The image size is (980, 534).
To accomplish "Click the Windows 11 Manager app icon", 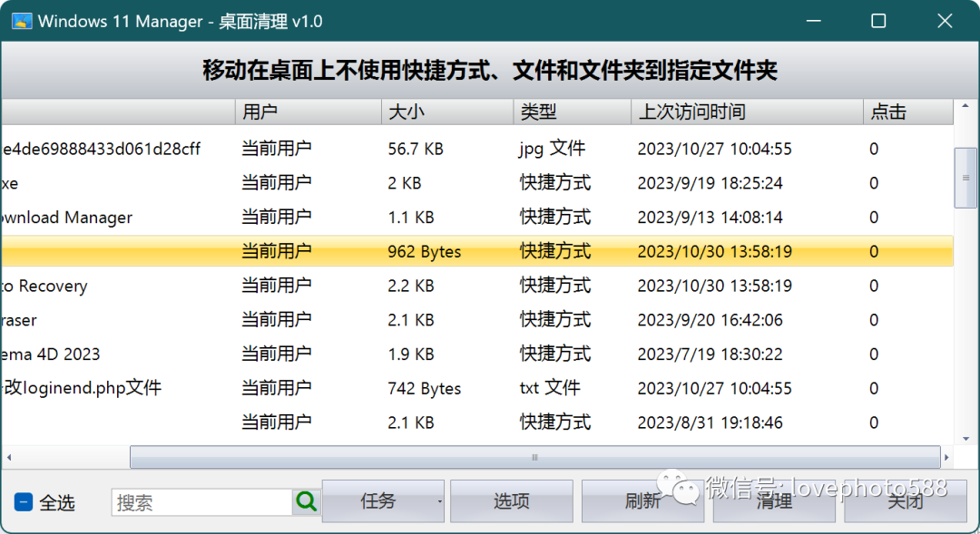I will click(x=21, y=21).
